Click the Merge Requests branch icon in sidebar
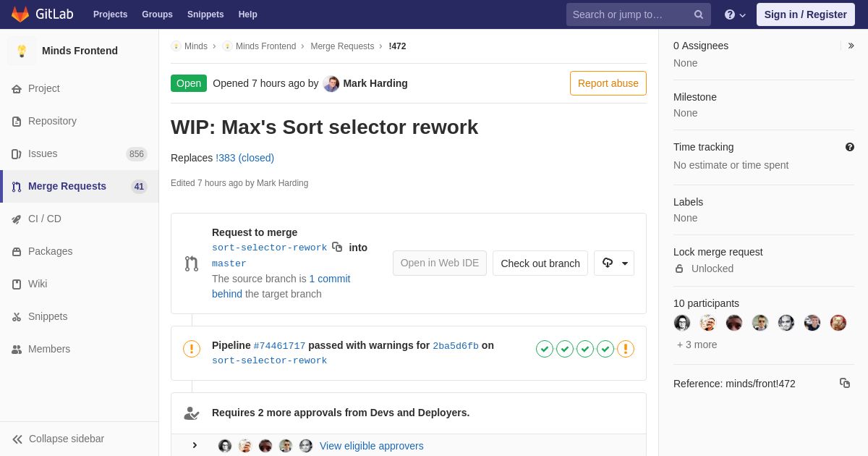This screenshot has width=868, height=456. (17, 187)
